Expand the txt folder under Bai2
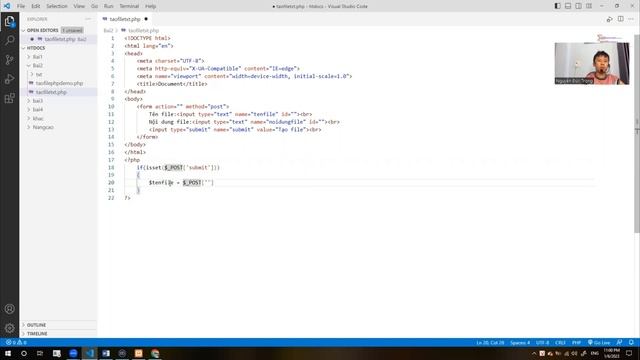 (x=39, y=74)
